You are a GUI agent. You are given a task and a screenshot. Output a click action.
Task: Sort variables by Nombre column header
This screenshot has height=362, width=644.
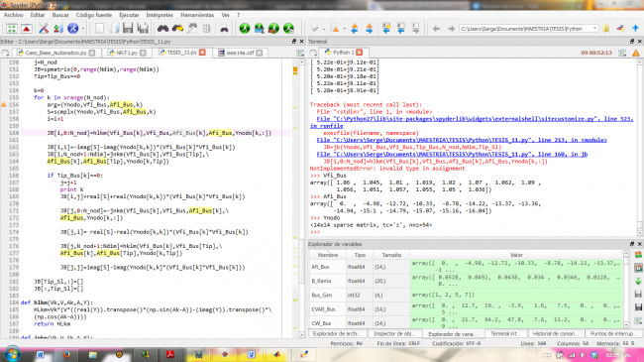click(328, 255)
